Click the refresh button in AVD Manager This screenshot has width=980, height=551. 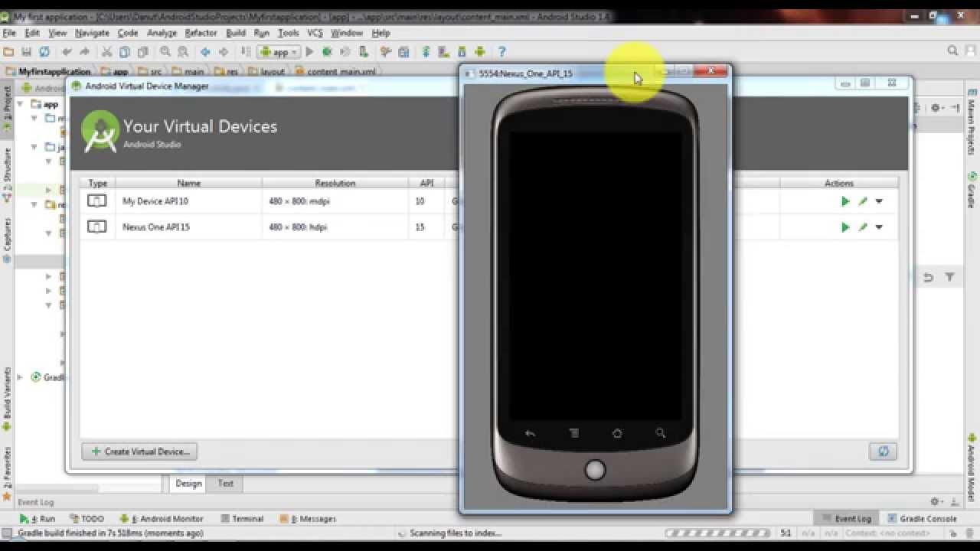click(883, 452)
